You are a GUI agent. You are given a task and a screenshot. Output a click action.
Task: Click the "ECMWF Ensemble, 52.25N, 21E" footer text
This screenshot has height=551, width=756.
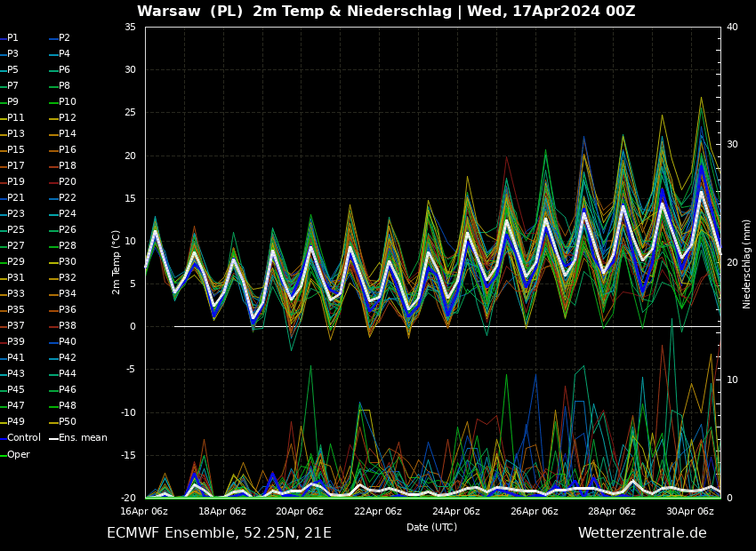tap(220, 533)
